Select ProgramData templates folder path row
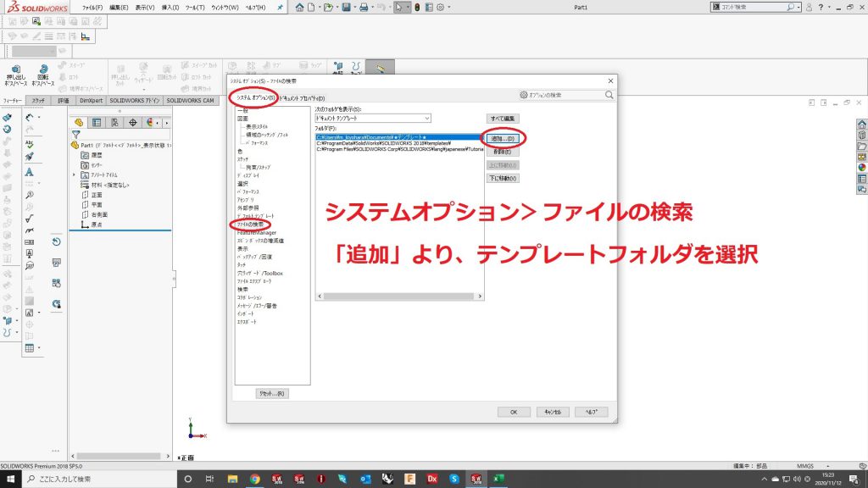This screenshot has height=488, width=868. [399, 143]
